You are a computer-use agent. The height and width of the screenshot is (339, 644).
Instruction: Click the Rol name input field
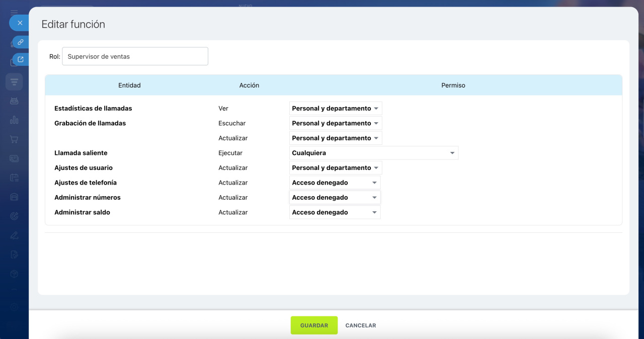click(135, 56)
